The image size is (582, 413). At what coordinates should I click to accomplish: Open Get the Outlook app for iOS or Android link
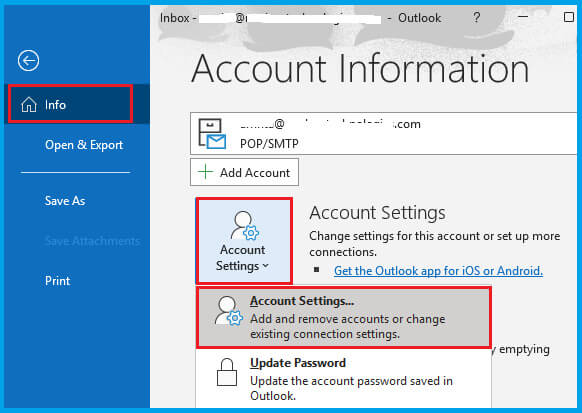pos(438,271)
